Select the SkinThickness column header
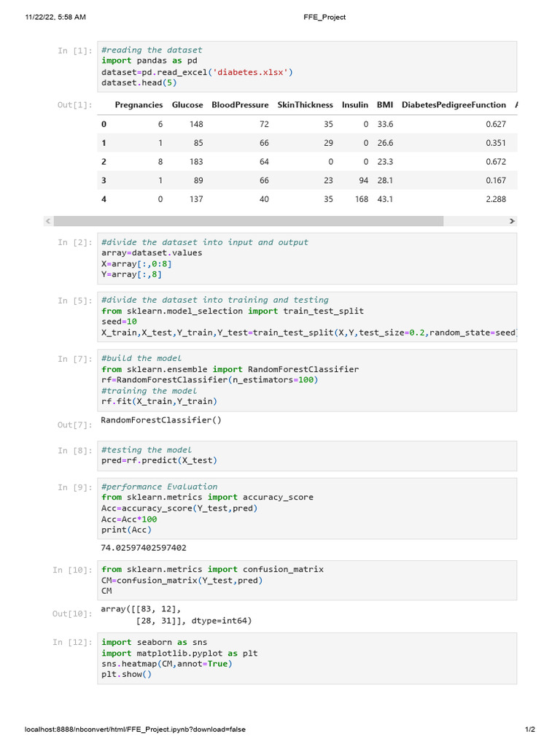The height and width of the screenshot is (747, 560). coord(305,105)
